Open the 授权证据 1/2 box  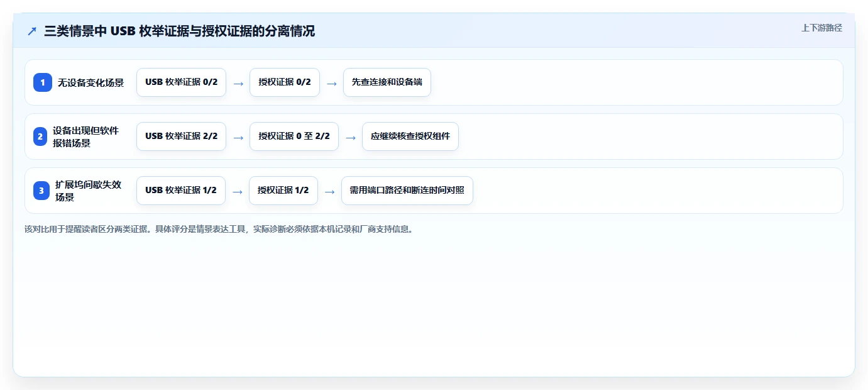click(283, 191)
